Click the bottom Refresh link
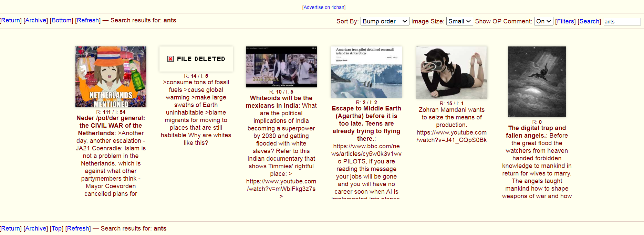The image size is (644, 235). [x=78, y=228]
